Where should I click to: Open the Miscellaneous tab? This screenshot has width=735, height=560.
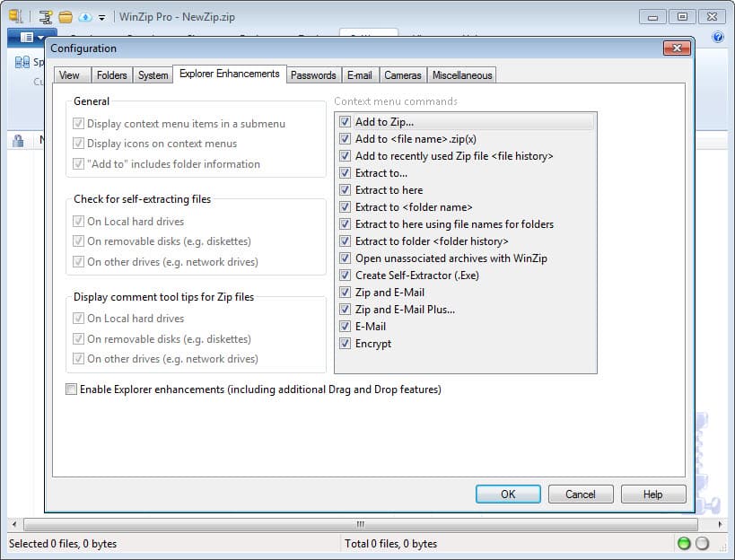[462, 75]
